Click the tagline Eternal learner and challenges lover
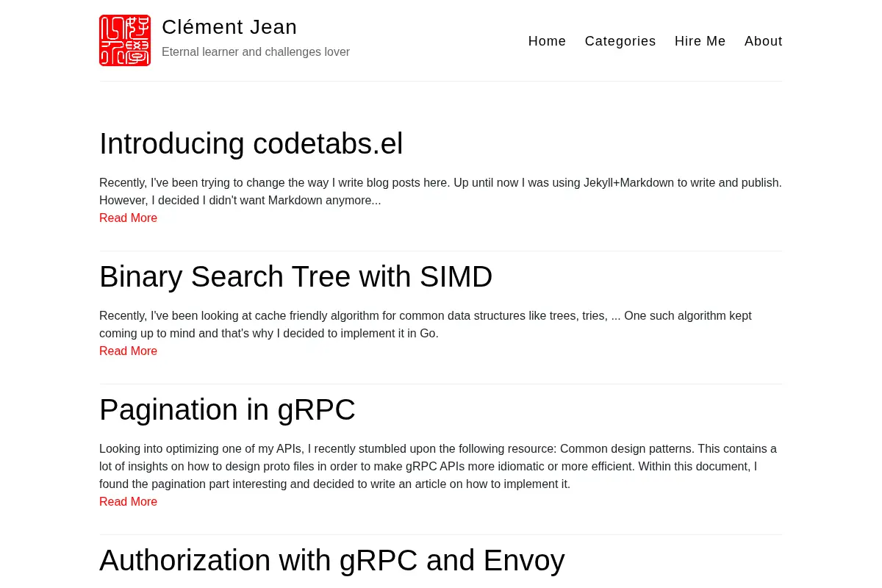The image size is (882, 588). [256, 52]
